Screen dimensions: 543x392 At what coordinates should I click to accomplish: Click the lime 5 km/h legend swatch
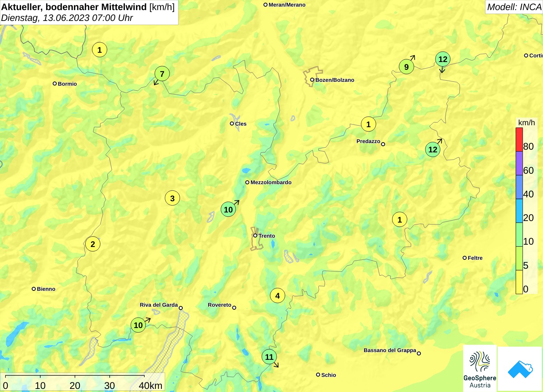(519, 258)
